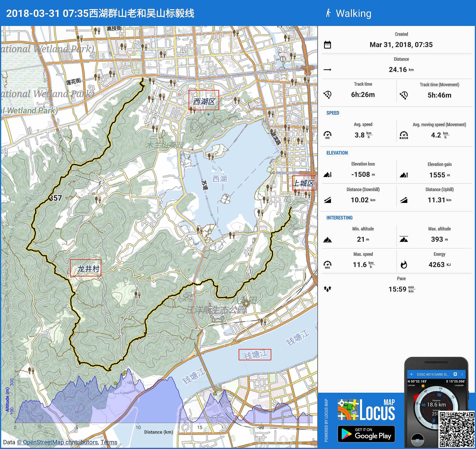Image resolution: width=476 pixels, height=449 pixels.
Task: Click the Locus Map logo
Action: (366, 410)
